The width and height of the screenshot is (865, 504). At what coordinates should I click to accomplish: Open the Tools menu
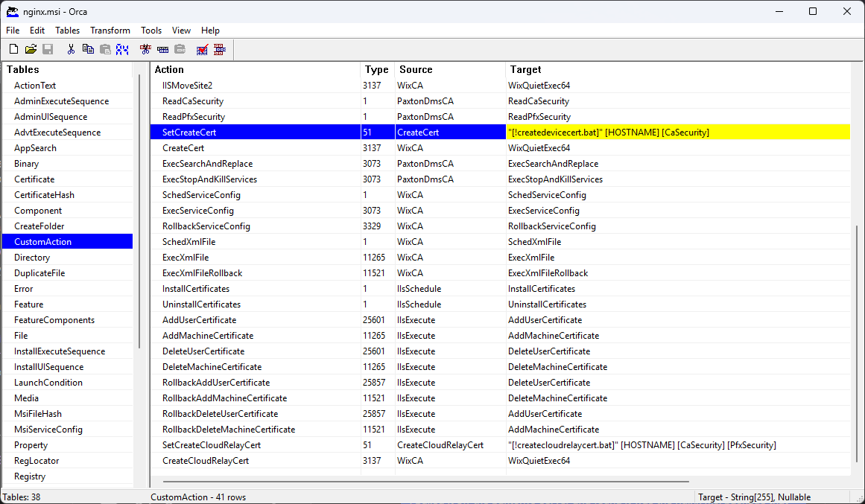click(151, 31)
